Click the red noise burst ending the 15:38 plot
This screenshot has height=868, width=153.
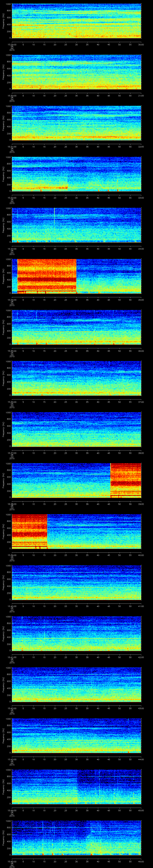[126, 480]
